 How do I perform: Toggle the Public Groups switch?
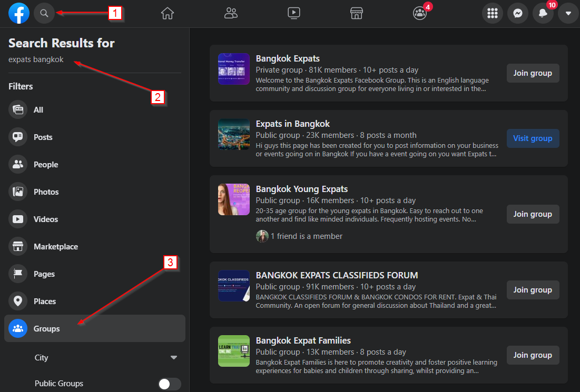coord(170,384)
